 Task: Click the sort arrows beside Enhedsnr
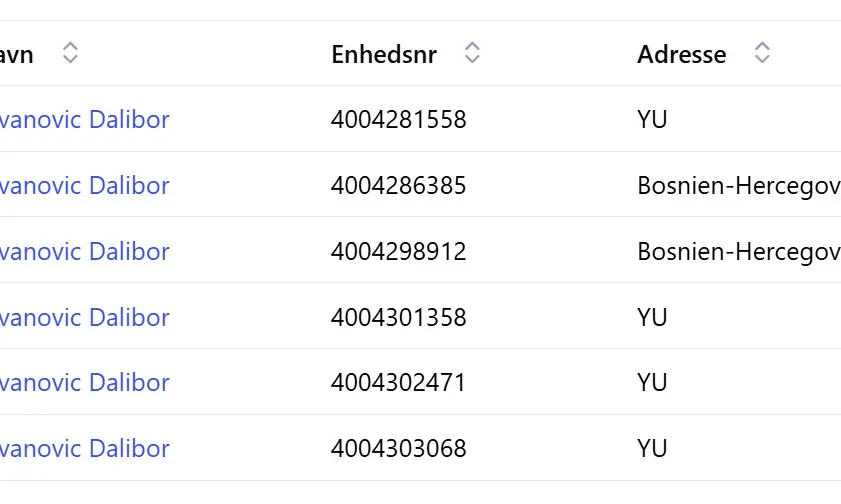click(472, 54)
